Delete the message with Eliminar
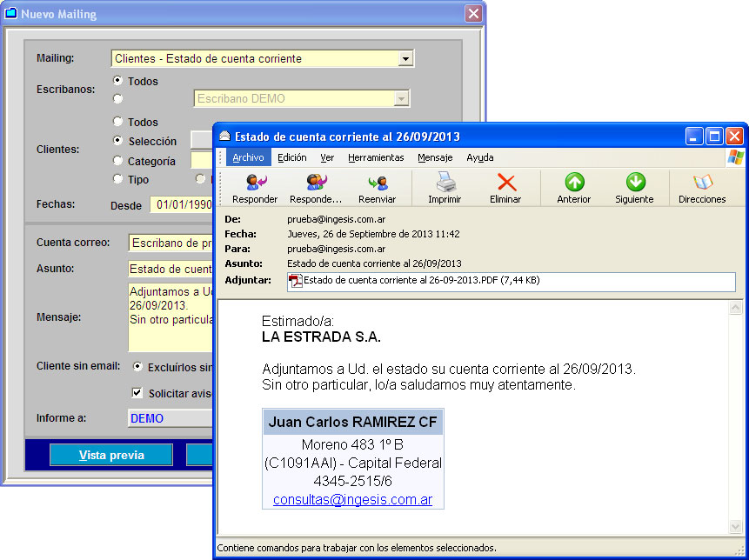Screen dimensions: 749x560 (505, 189)
